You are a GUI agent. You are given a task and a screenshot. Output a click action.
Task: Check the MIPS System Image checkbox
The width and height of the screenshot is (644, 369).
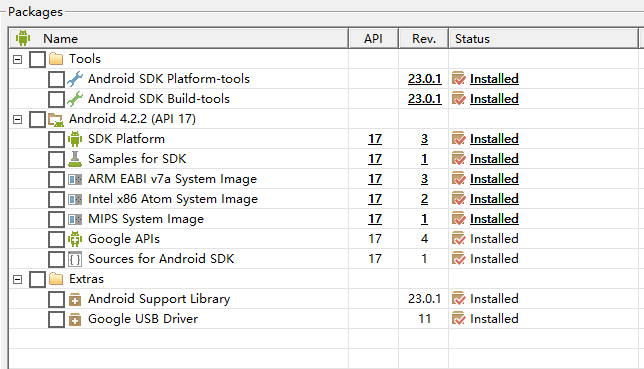pos(56,219)
